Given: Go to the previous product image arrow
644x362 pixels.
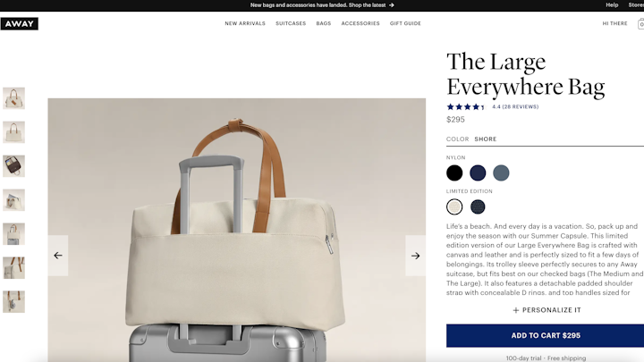Looking at the screenshot, I should pyautogui.click(x=58, y=256).
